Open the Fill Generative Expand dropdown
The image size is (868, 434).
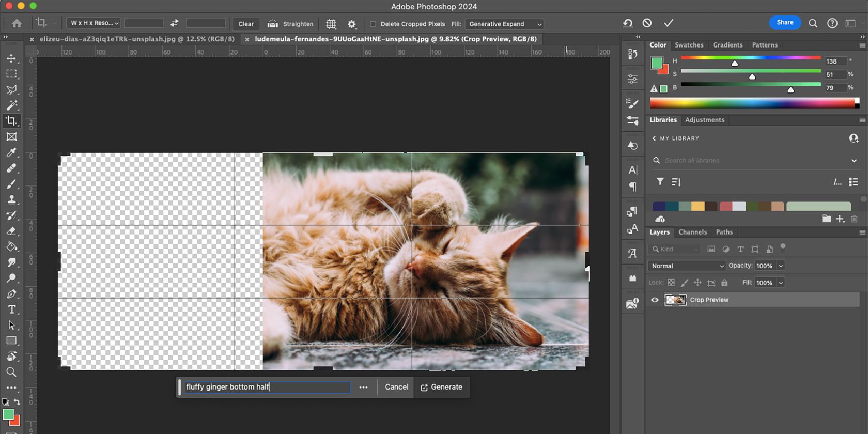point(504,24)
